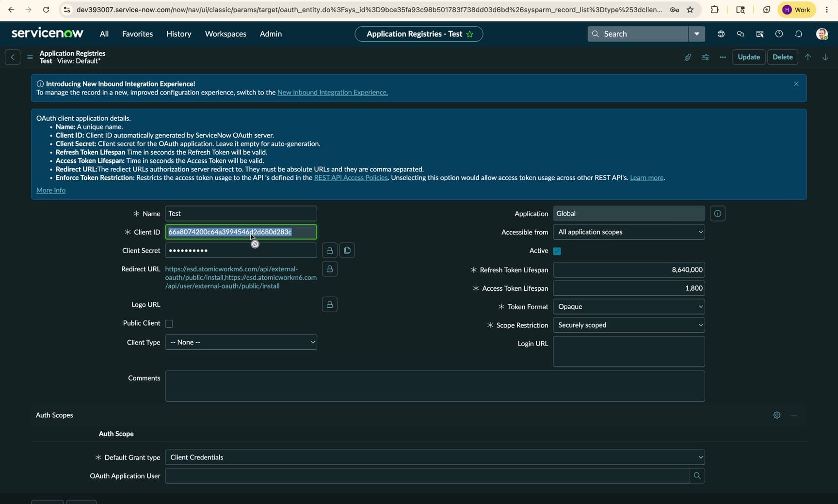Image resolution: width=838 pixels, height=504 pixels.
Task: Open the globe scope picker icon
Action: (721, 34)
